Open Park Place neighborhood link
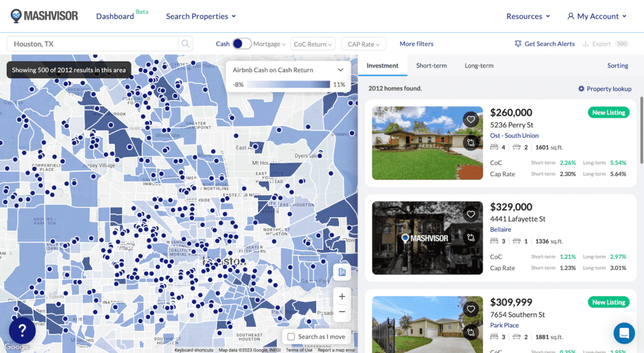644x353 pixels. coord(504,325)
